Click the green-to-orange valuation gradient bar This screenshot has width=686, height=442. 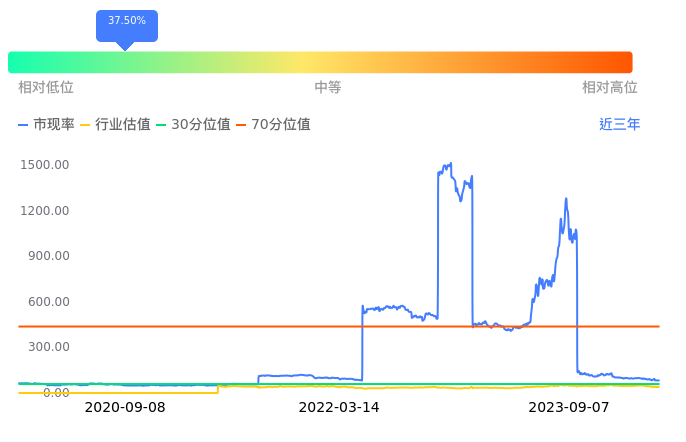[x=320, y=62]
